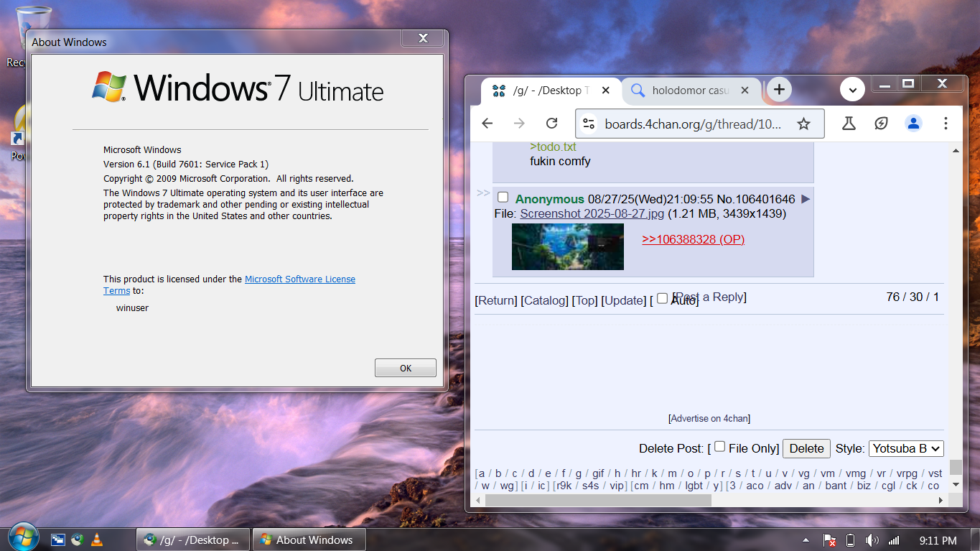
Task: Open Chrome's three-dot menu
Action: tap(946, 124)
